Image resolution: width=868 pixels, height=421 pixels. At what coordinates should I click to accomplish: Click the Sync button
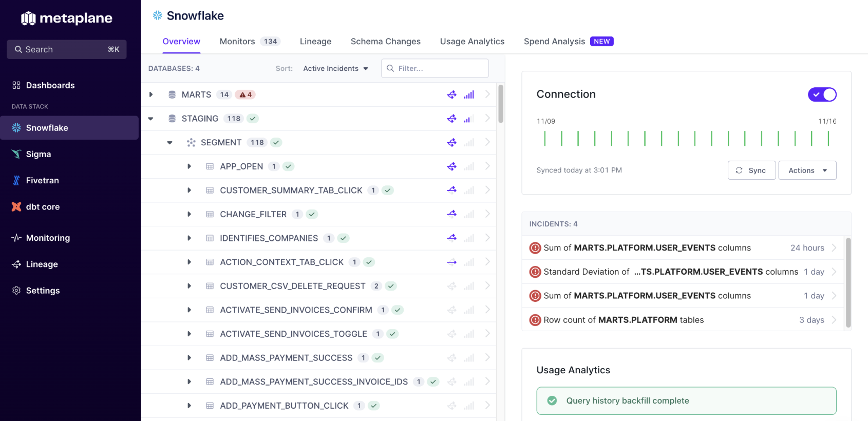click(x=751, y=170)
